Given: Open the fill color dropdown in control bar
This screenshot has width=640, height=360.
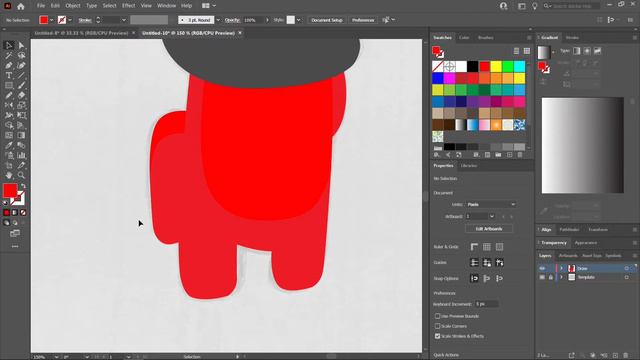Looking at the screenshot, I should 51,20.
